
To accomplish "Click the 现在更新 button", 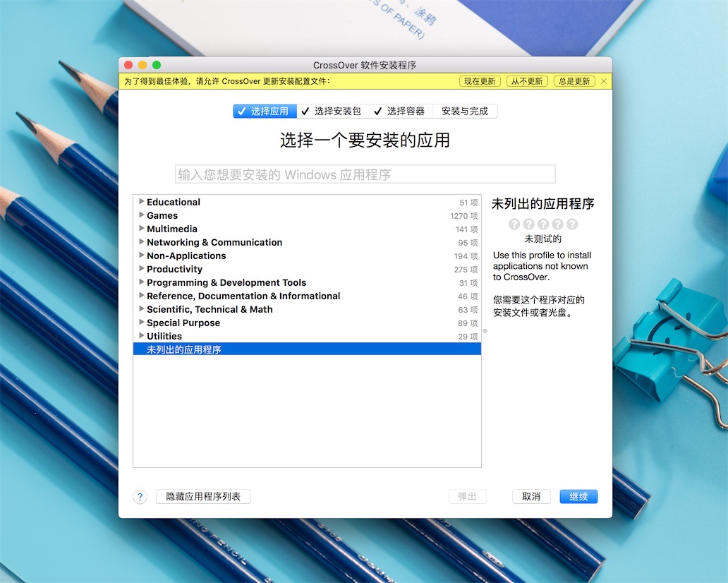I will [480, 81].
